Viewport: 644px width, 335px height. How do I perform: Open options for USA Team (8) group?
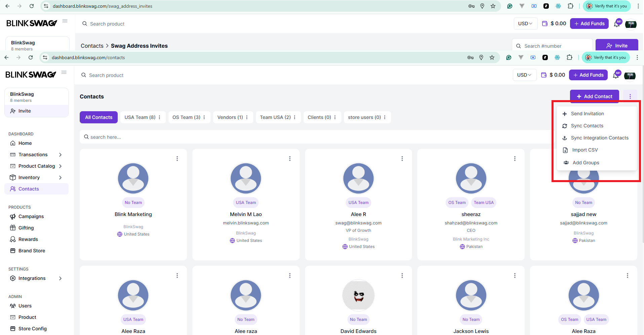(159, 117)
